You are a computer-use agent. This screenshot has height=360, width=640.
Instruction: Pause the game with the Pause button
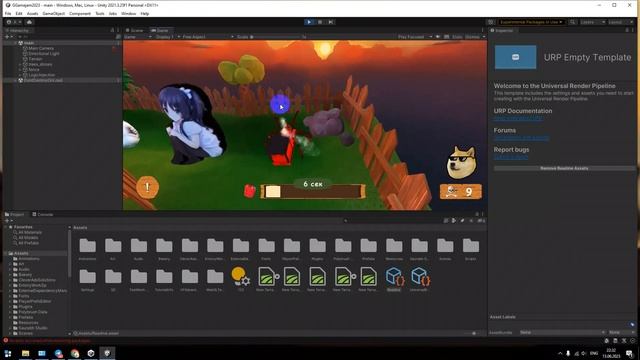(320, 22)
